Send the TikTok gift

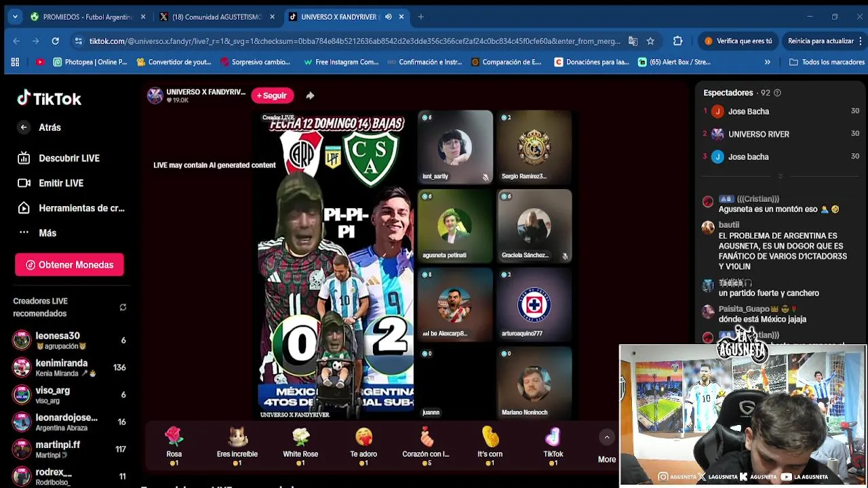[x=553, y=445]
